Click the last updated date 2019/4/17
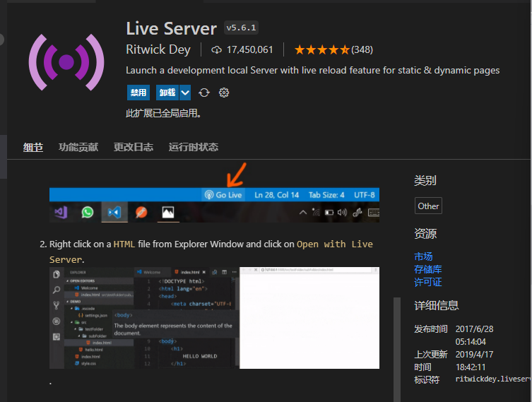 tap(474, 355)
